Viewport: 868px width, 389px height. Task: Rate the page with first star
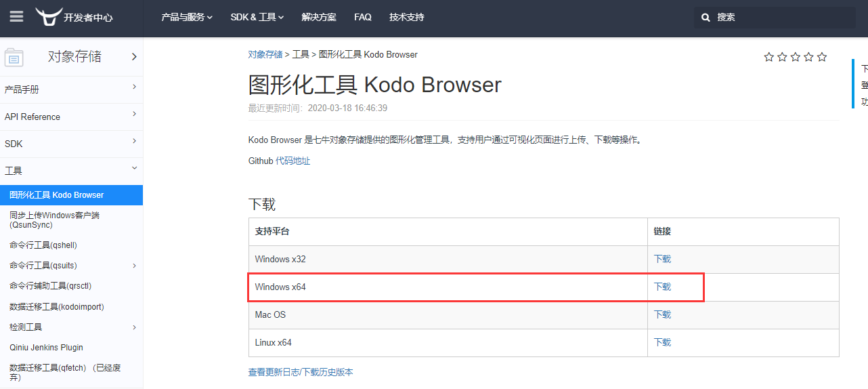point(768,57)
